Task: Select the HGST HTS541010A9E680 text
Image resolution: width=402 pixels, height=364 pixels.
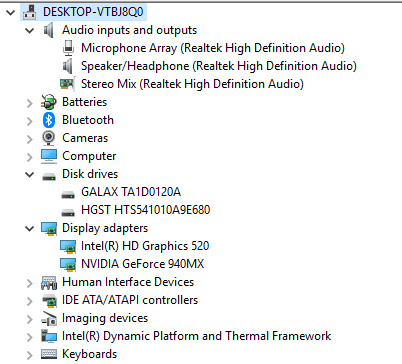Action: [x=146, y=210]
